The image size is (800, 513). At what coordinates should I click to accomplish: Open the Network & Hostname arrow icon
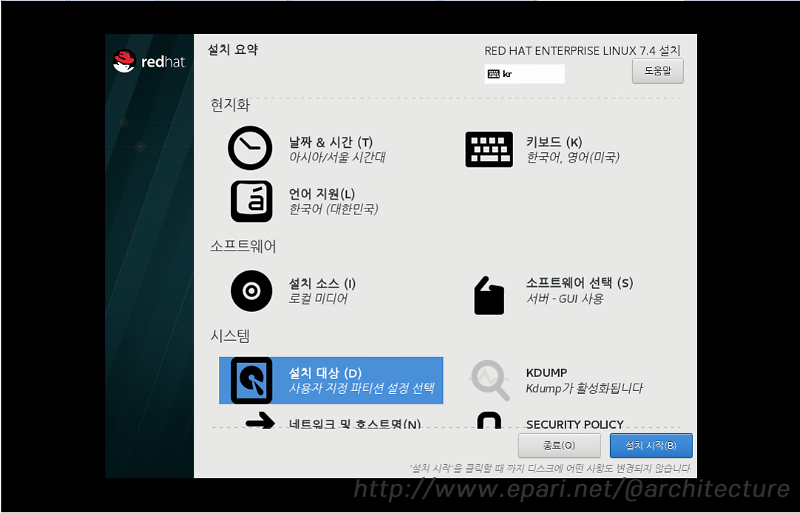(x=260, y=421)
